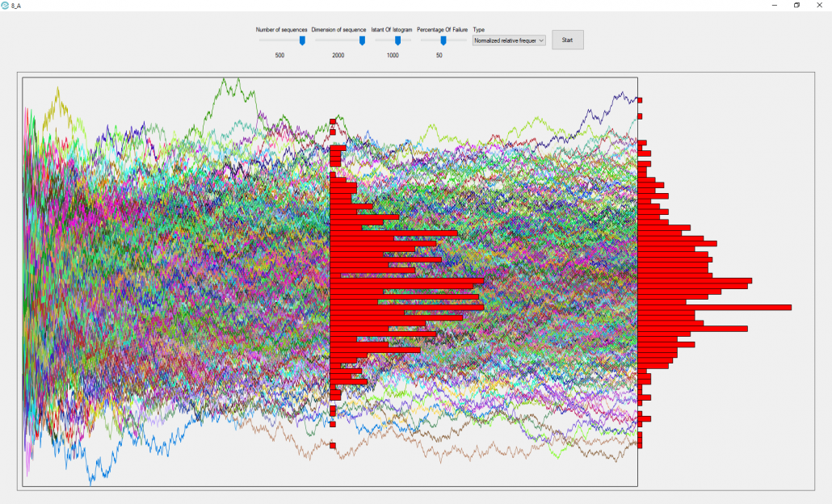Viewport: 832px width, 504px height.
Task: Select the Istant Of Istogram slider thumb
Action: click(397, 40)
